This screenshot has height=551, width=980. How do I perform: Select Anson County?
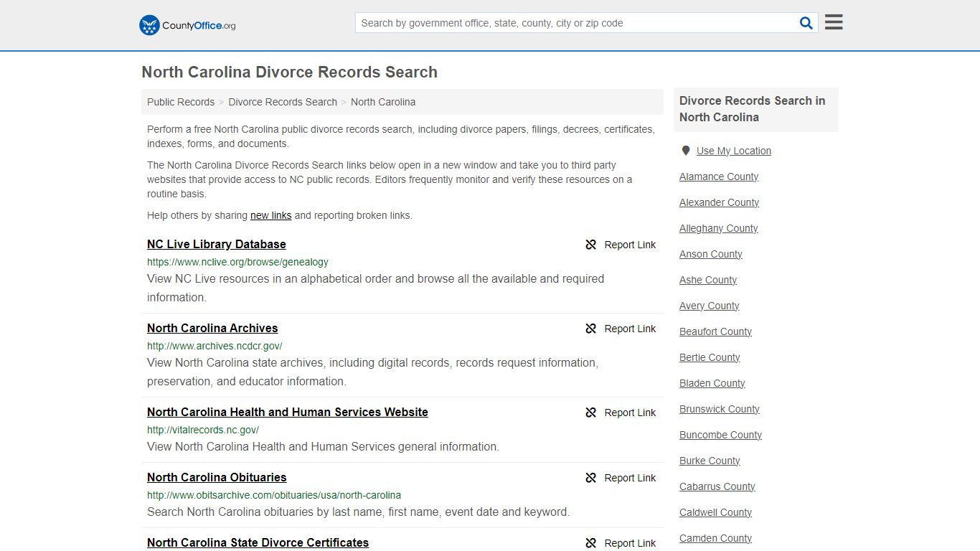(x=711, y=254)
